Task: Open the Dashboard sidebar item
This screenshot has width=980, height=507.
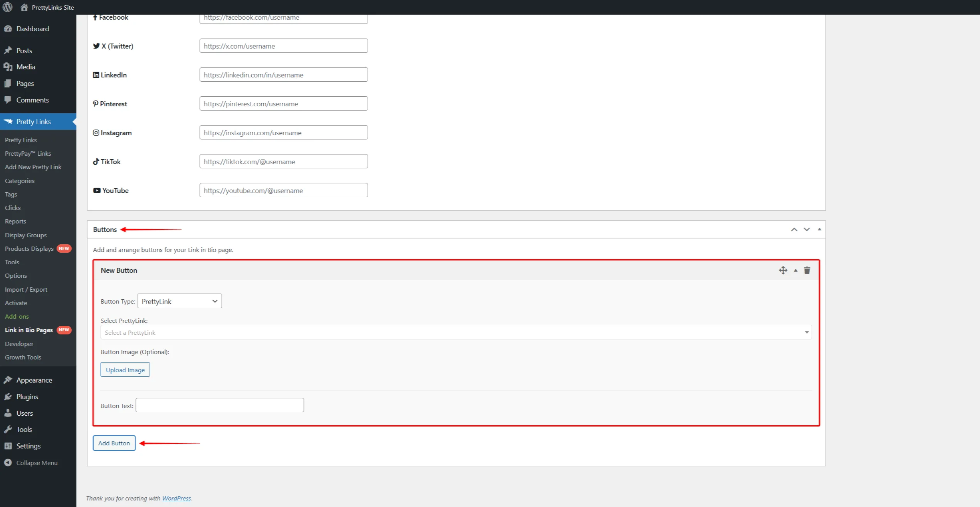Action: (33, 29)
